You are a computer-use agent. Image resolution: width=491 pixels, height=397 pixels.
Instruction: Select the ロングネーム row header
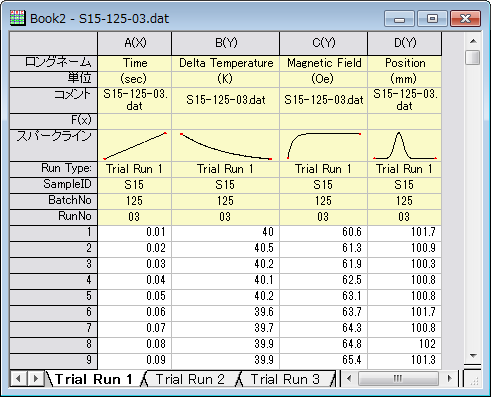point(53,63)
